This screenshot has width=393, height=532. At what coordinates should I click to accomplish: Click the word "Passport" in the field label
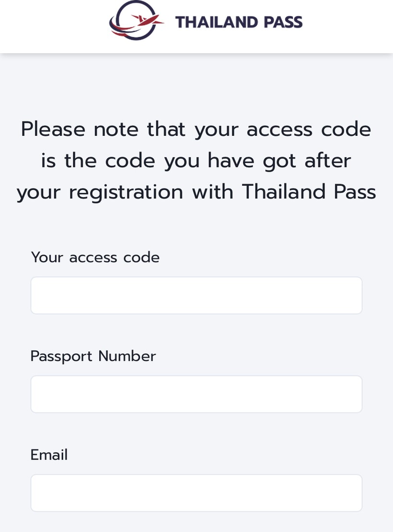click(x=61, y=356)
